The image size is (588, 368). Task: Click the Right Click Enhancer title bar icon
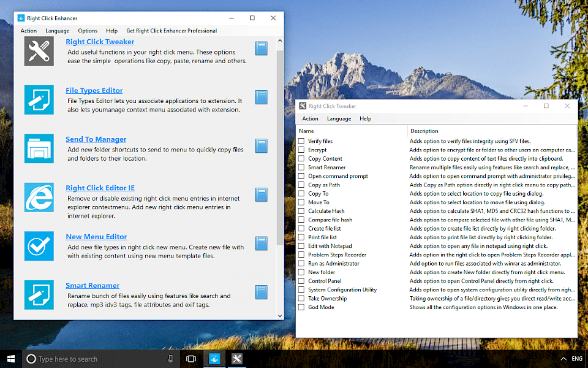coord(21,18)
